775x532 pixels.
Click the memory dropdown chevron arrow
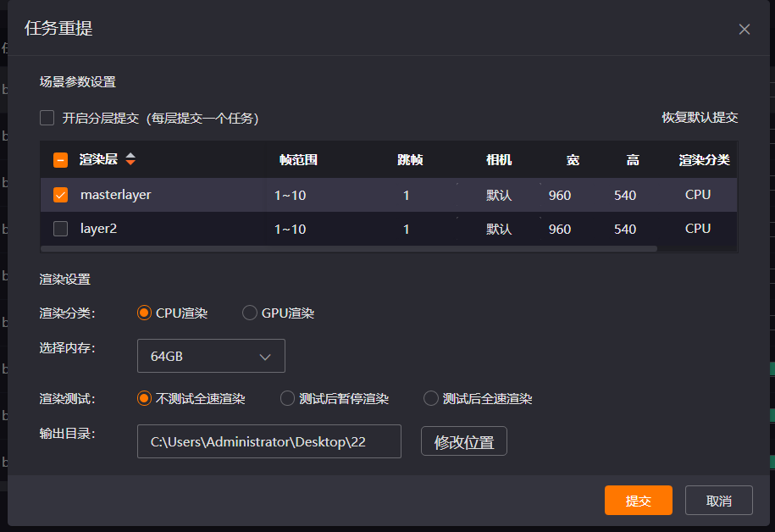[265, 357]
